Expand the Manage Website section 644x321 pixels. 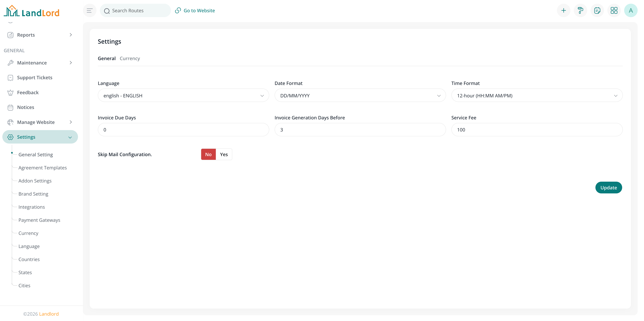click(x=36, y=122)
